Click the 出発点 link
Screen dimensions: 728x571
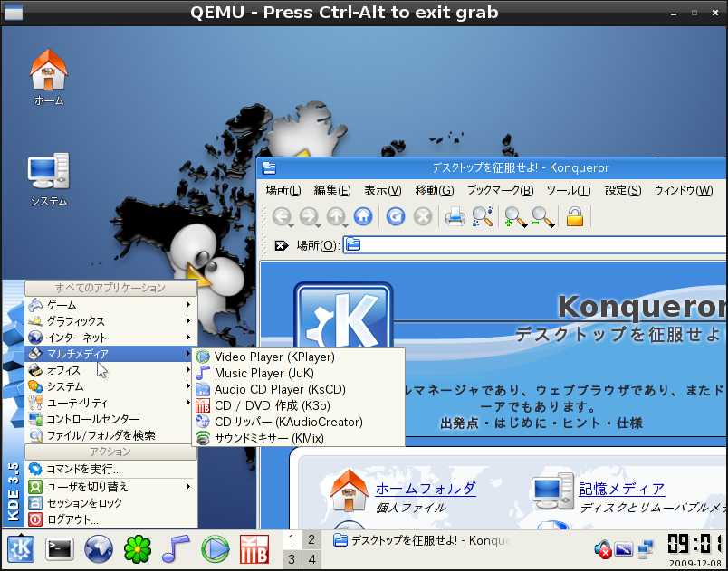tap(459, 423)
